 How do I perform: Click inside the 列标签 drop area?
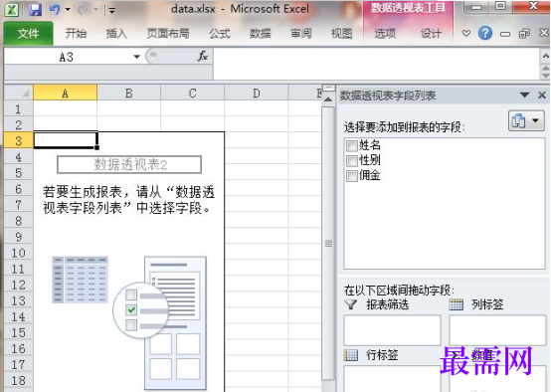(x=497, y=330)
